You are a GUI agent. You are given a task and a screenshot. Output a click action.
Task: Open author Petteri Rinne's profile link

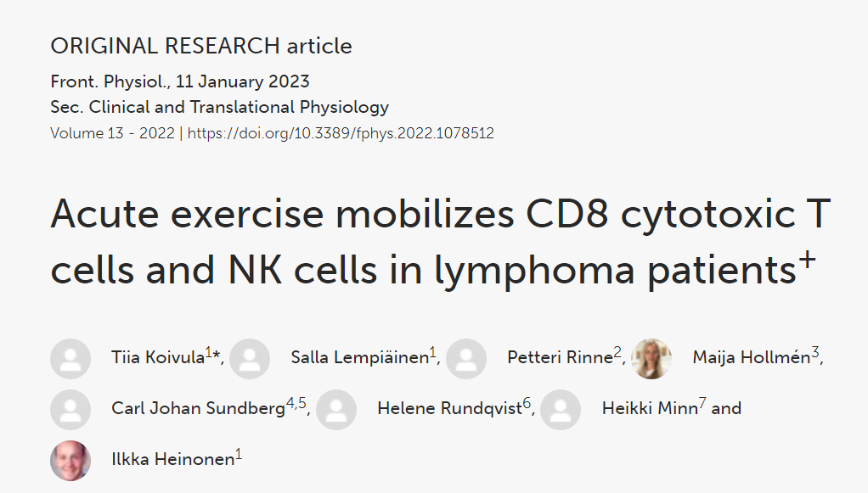(x=560, y=358)
